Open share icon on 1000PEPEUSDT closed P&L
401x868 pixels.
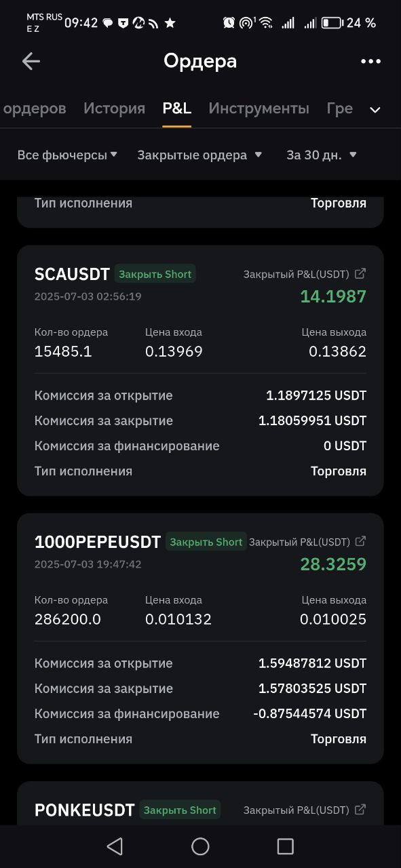pyautogui.click(x=360, y=542)
